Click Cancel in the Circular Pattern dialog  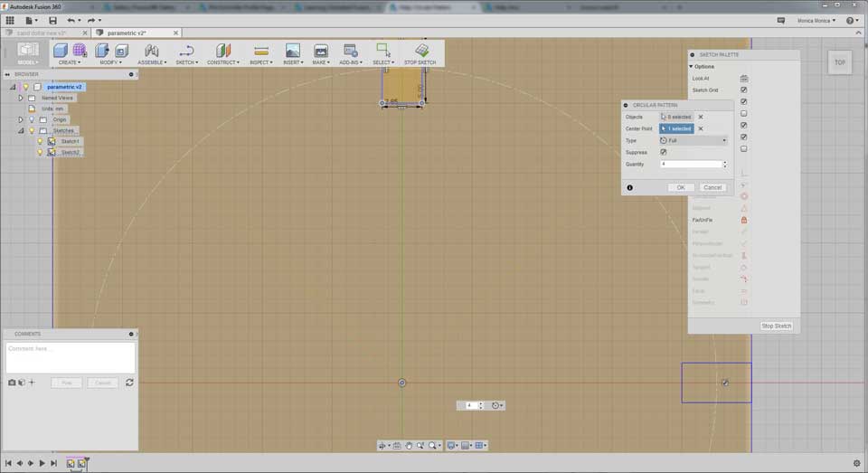coord(712,188)
